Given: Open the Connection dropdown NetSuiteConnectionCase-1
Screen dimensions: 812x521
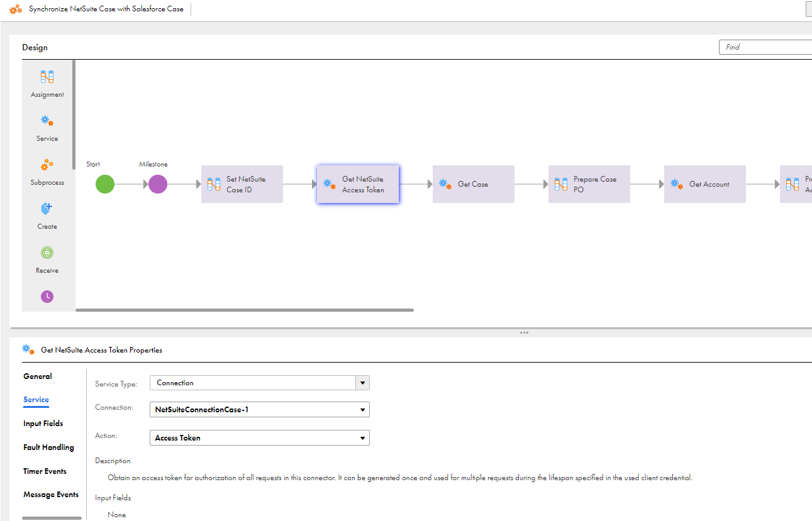Looking at the screenshot, I should 260,410.
